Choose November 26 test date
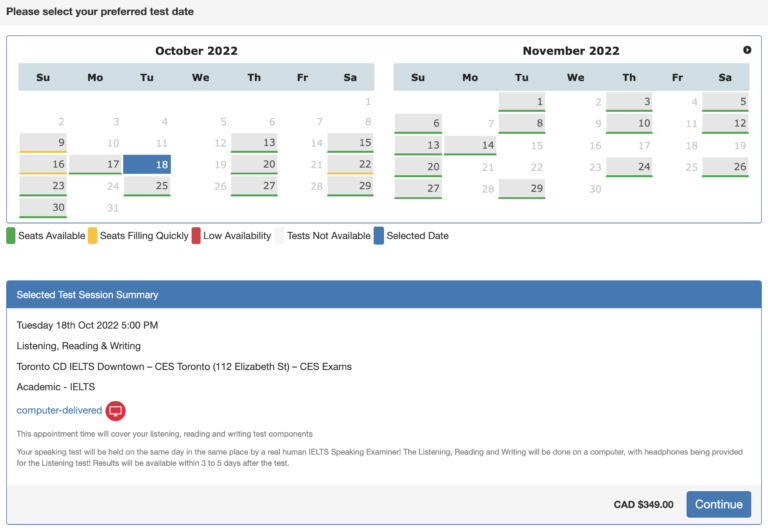 click(725, 167)
